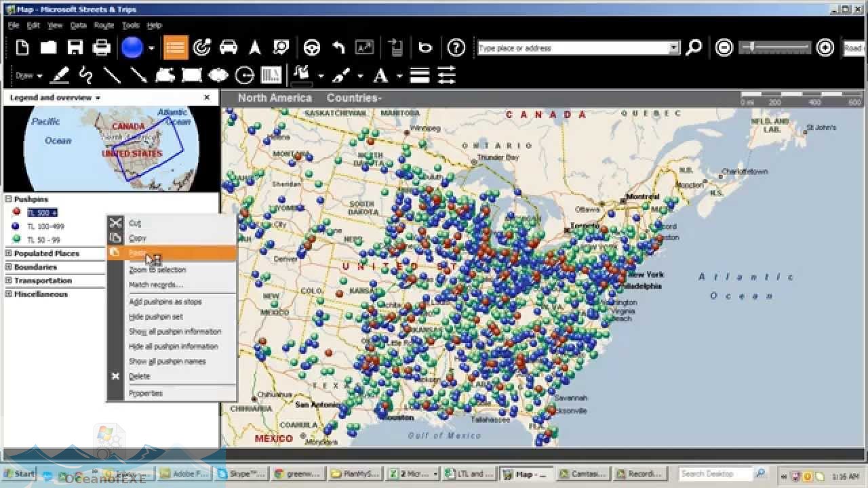This screenshot has width=868, height=488.
Task: Select the TL 50 - 99 pushpin set
Action: [x=43, y=240]
